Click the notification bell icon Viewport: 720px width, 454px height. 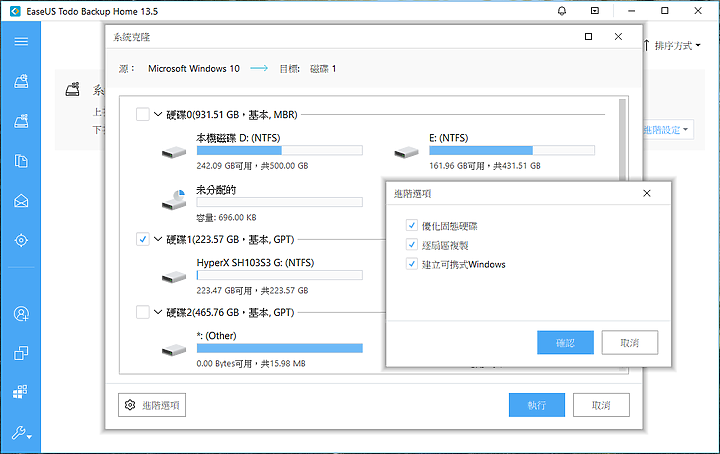562,11
